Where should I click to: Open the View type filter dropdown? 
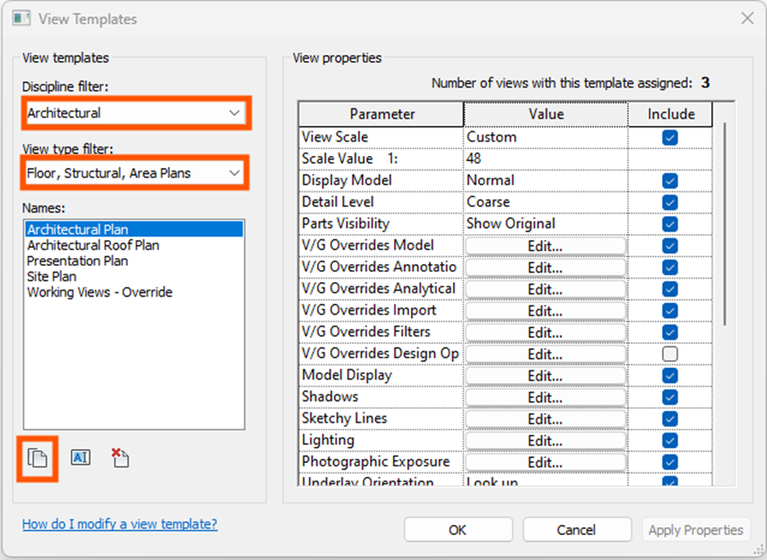pos(135,173)
